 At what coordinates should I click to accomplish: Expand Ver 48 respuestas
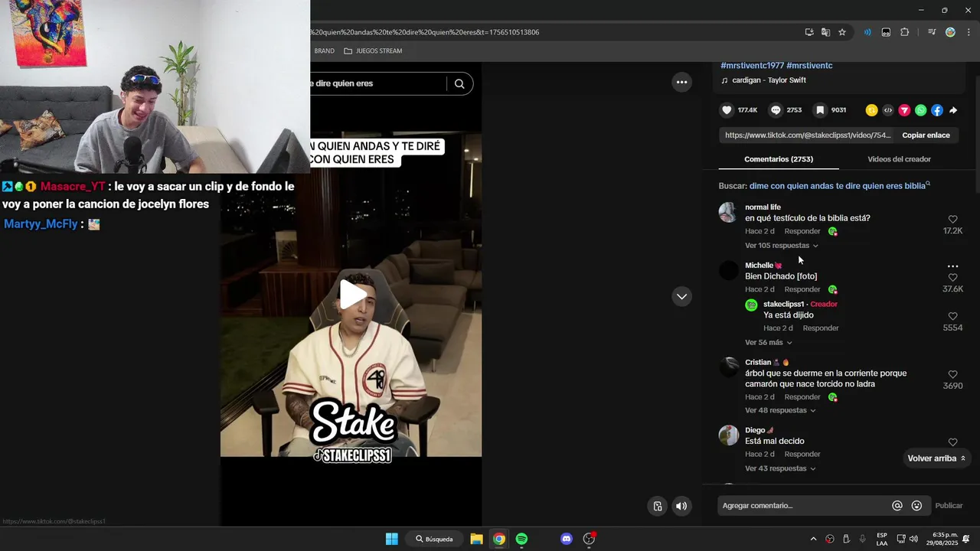coord(780,411)
